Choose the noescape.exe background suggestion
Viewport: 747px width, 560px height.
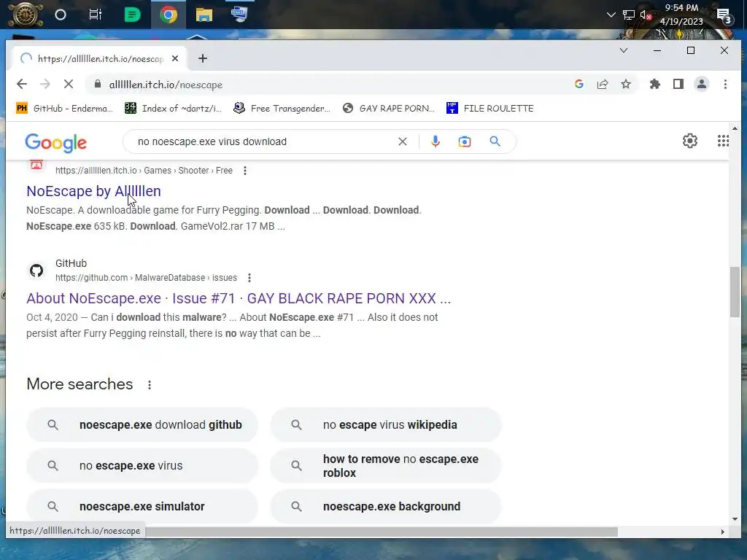(386, 507)
